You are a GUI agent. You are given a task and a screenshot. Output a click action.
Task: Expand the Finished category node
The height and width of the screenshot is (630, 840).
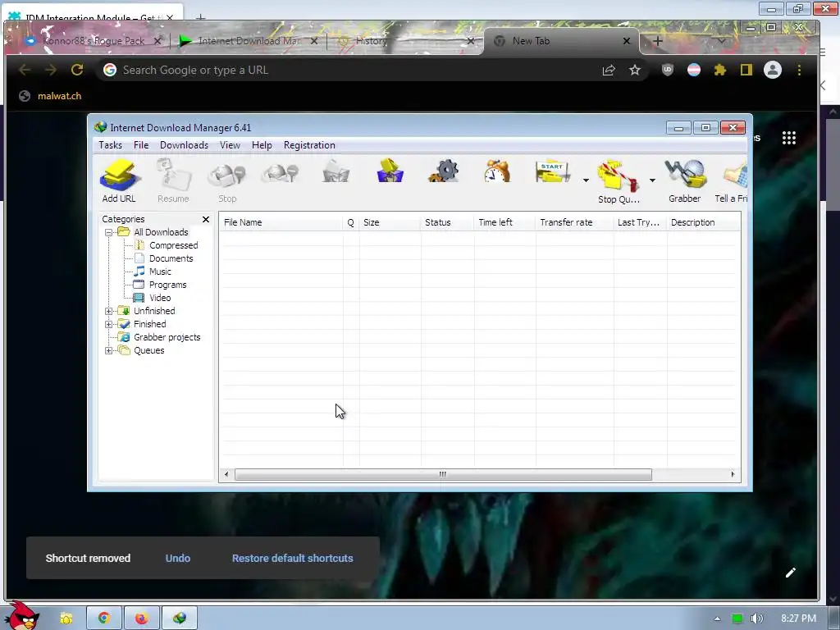tap(109, 324)
